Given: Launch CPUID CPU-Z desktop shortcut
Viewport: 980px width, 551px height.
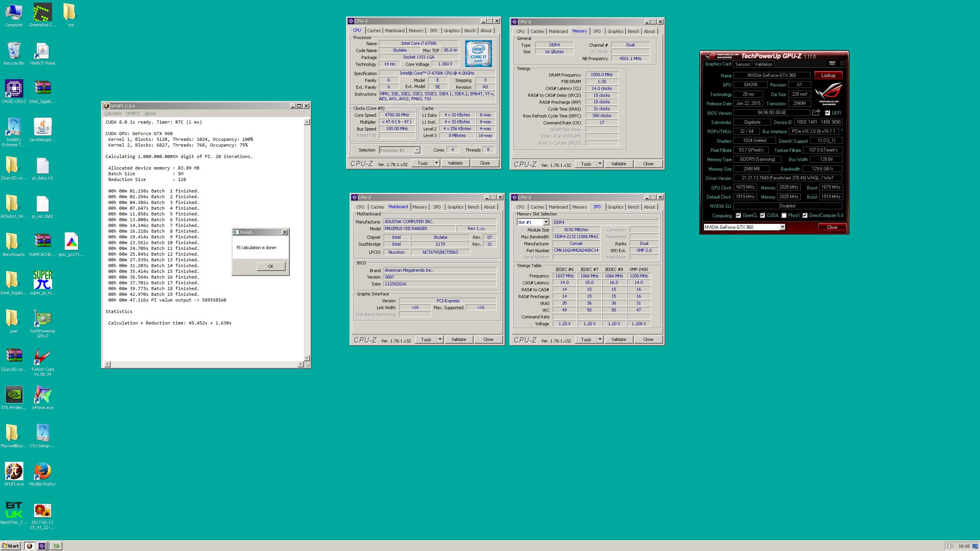Looking at the screenshot, I should (14, 92).
